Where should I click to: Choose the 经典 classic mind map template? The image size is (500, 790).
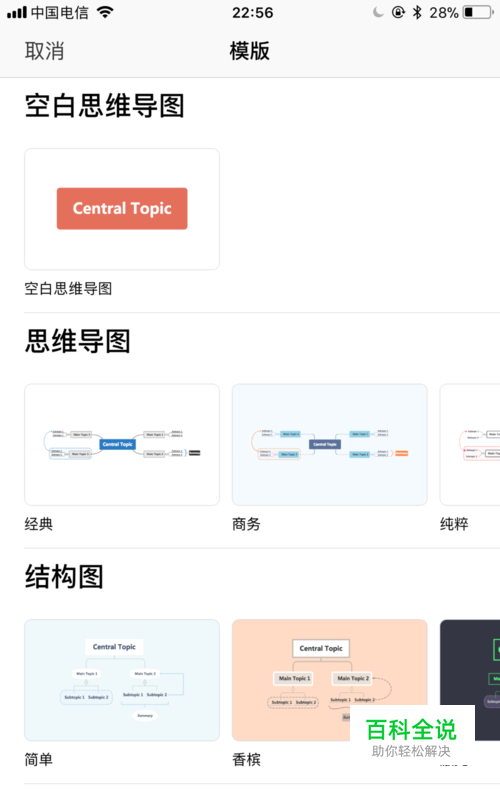pyautogui.click(x=122, y=444)
